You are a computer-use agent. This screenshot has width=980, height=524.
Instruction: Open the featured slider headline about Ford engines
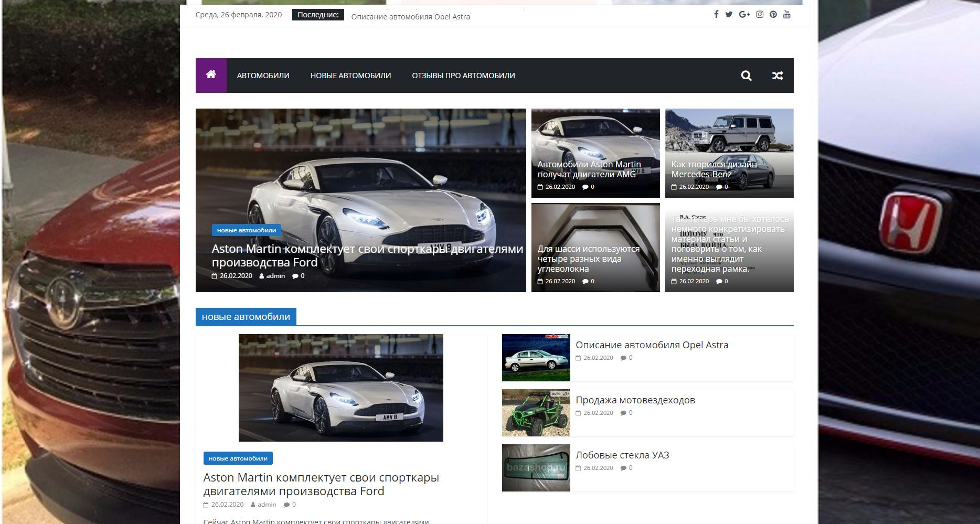tap(367, 255)
